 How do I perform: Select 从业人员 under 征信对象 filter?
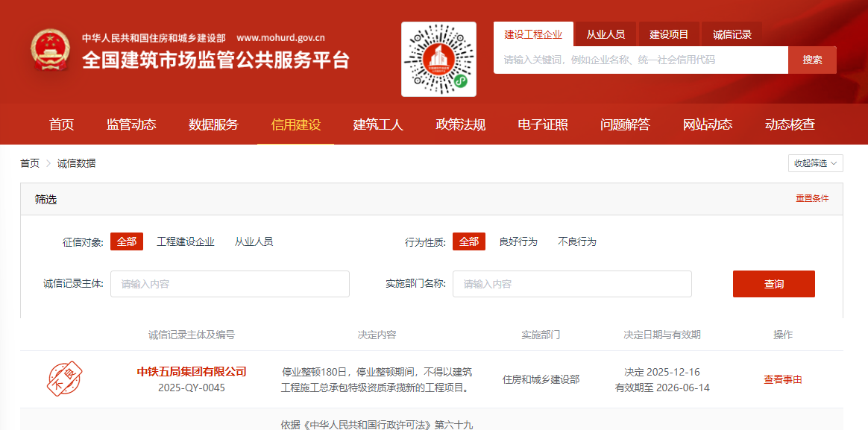tap(254, 241)
